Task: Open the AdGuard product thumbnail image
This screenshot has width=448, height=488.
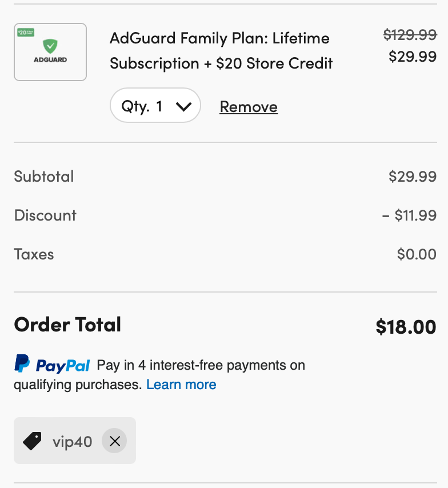Action: click(50, 52)
